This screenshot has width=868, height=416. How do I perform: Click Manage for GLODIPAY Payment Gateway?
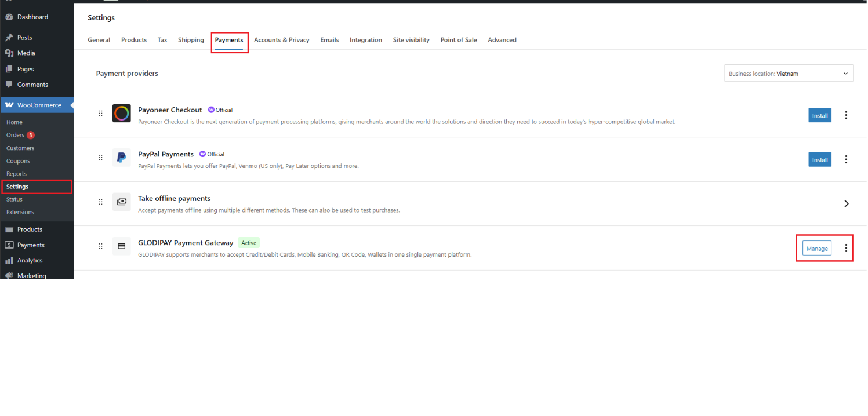point(817,248)
